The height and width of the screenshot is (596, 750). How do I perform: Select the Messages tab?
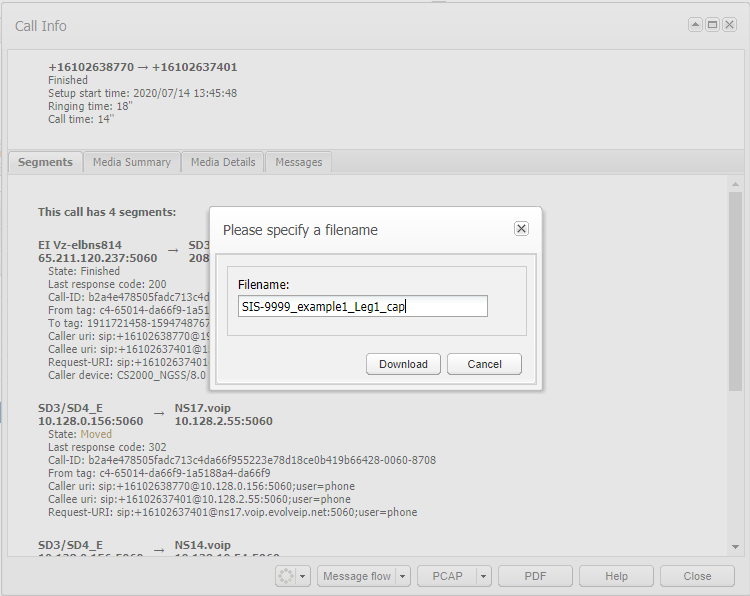(298, 162)
